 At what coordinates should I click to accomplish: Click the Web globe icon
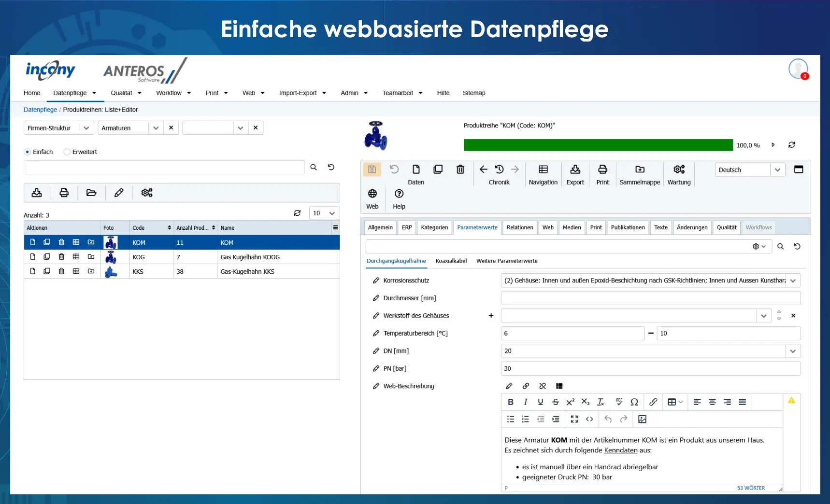pyautogui.click(x=372, y=194)
